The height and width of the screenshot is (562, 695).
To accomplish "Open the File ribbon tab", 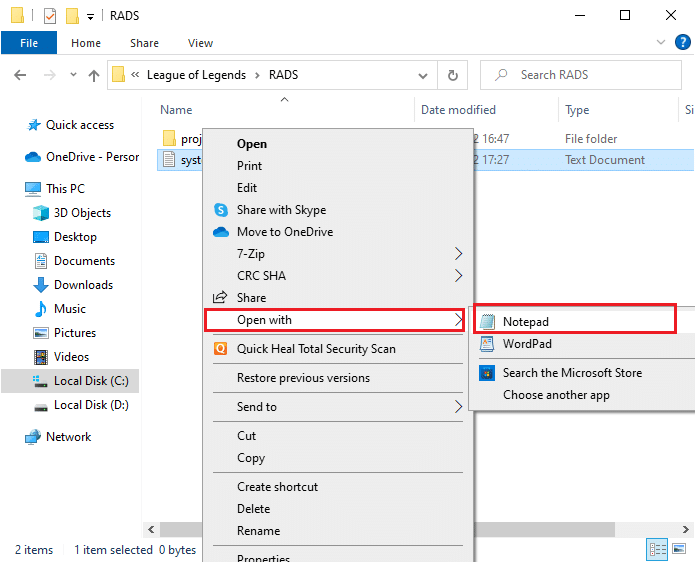I will point(29,43).
